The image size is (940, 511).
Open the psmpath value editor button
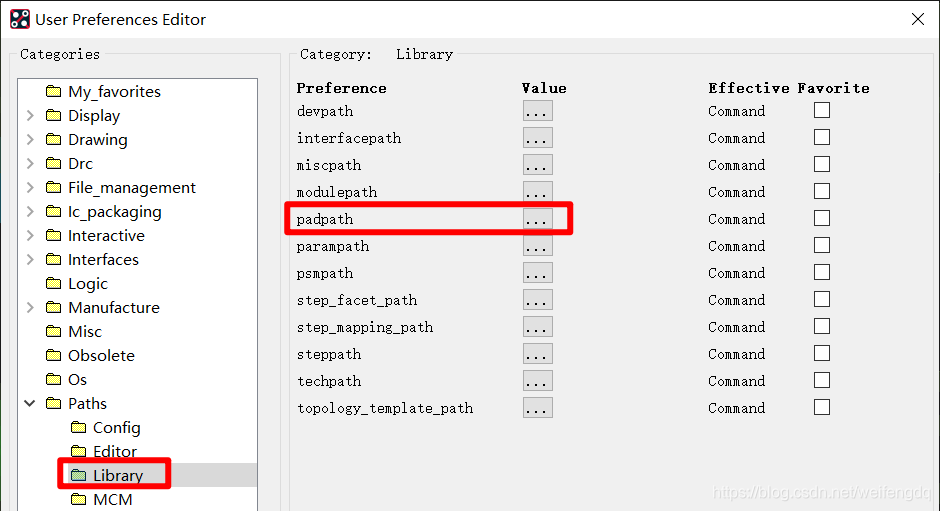[x=537, y=273]
